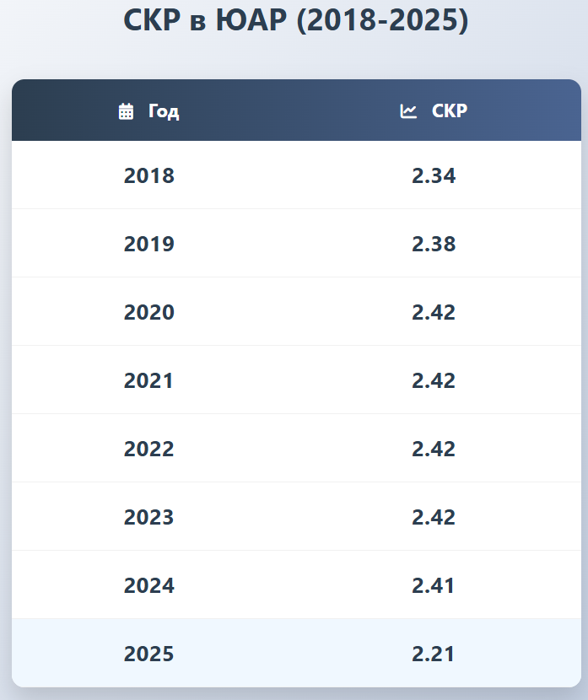
Task: Select the 2018 year cell
Action: click(x=149, y=175)
